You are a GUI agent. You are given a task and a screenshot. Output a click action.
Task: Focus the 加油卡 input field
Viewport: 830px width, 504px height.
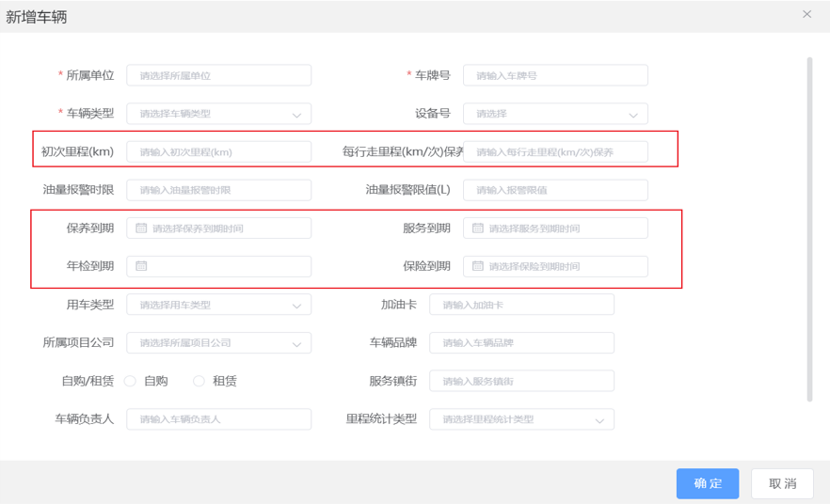[521, 305]
